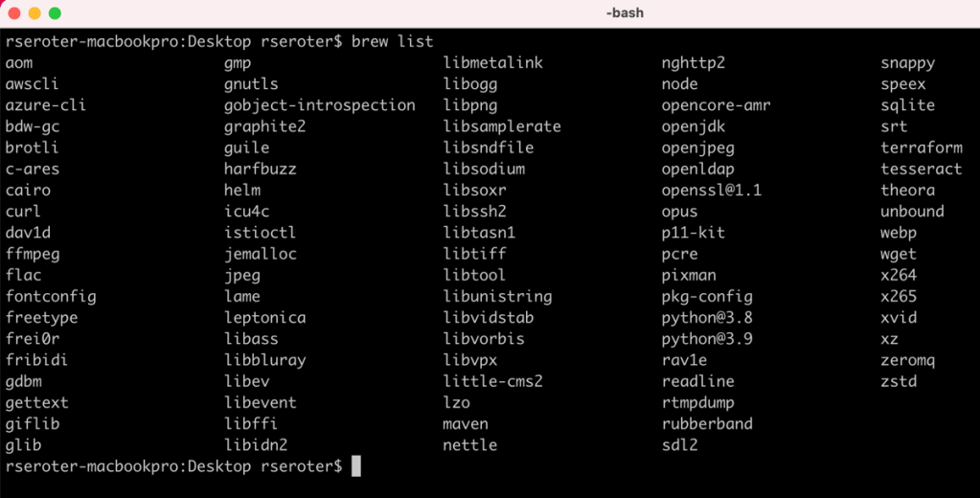Click the helm entry in list
Screen dimensions: 980x498
[242, 190]
